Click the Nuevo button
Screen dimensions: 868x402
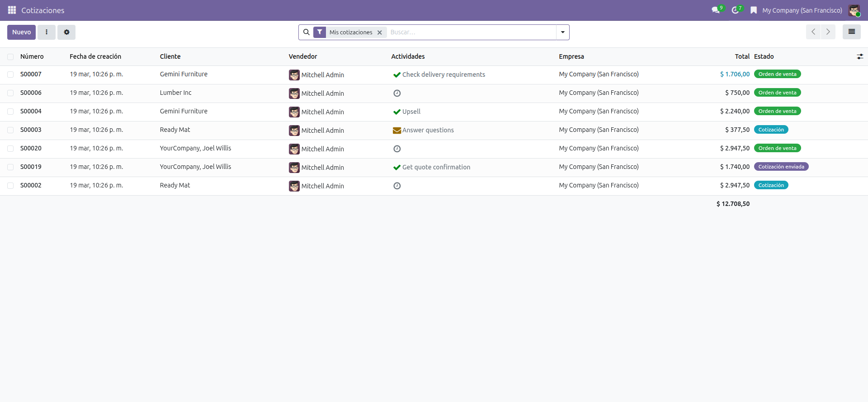pos(21,32)
